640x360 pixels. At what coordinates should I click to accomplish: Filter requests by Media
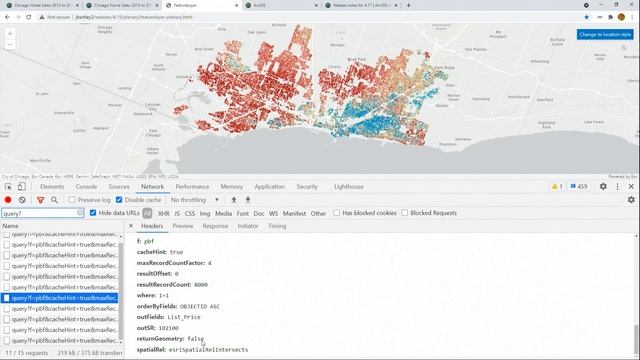[x=223, y=213]
